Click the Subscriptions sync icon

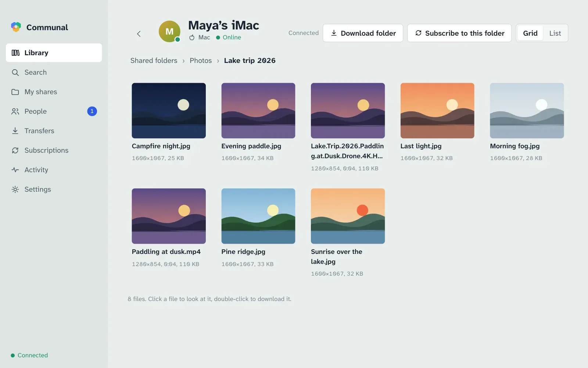point(15,150)
